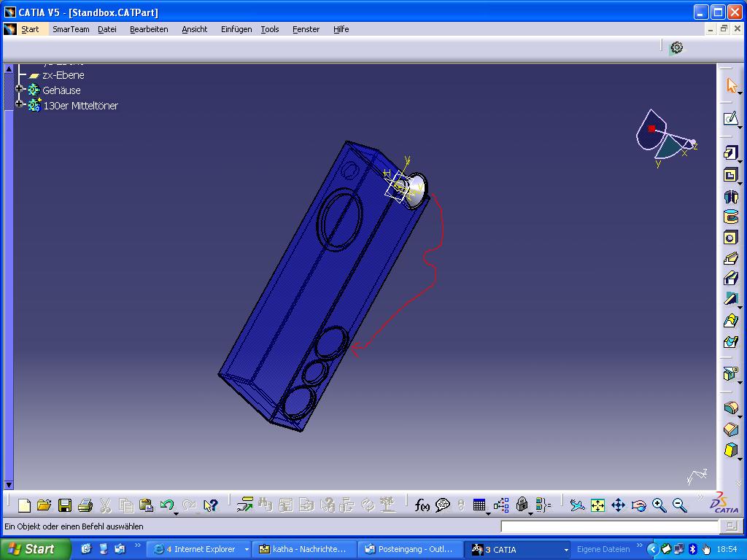The width and height of the screenshot is (747, 560).
Task: Open the Einfügen menu
Action: 236,29
